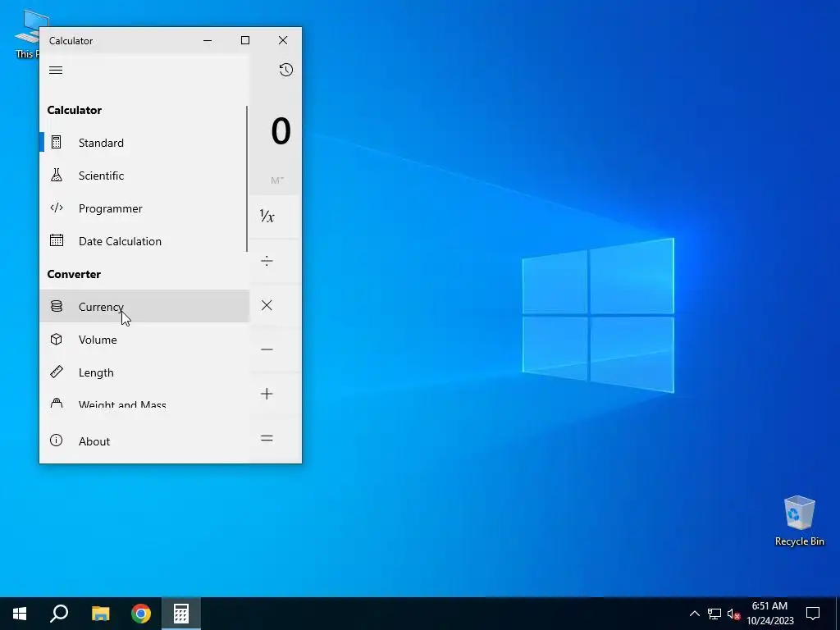This screenshot has width=840, height=630.
Task: Open network status tray icon
Action: 714,614
